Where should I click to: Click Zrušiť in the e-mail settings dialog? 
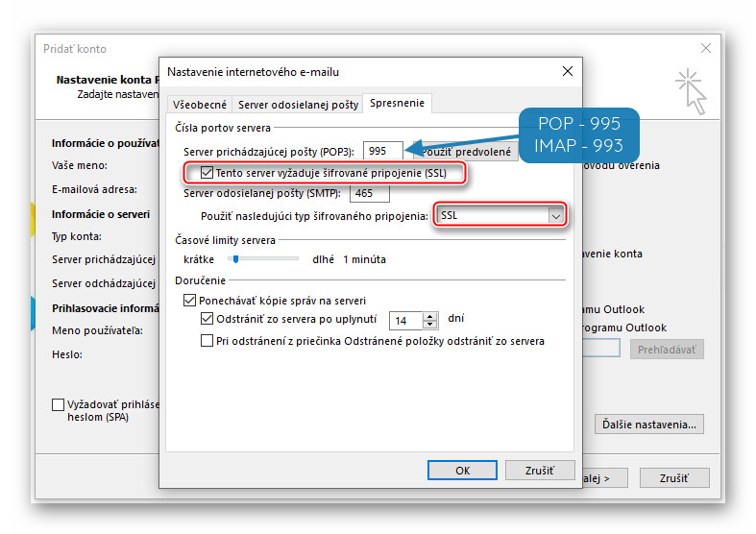(540, 471)
